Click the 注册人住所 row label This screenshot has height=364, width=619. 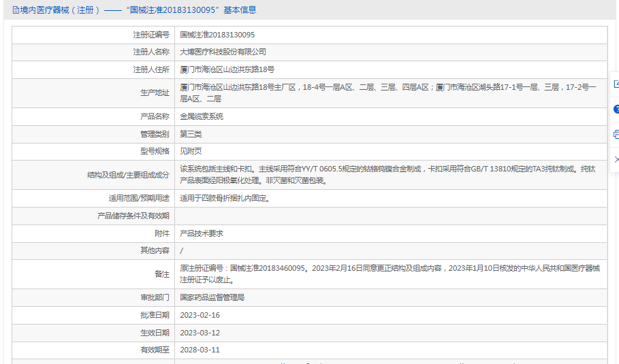click(x=151, y=69)
